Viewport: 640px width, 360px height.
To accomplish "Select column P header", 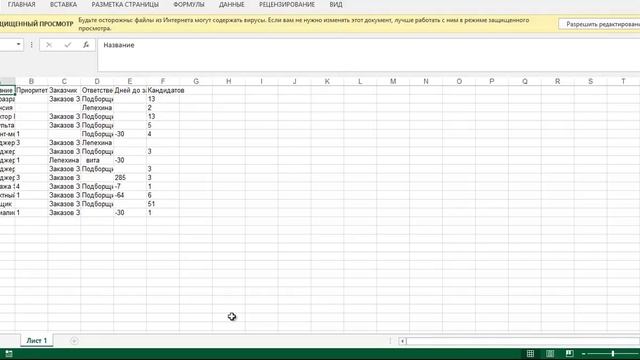I will [x=492, y=81].
